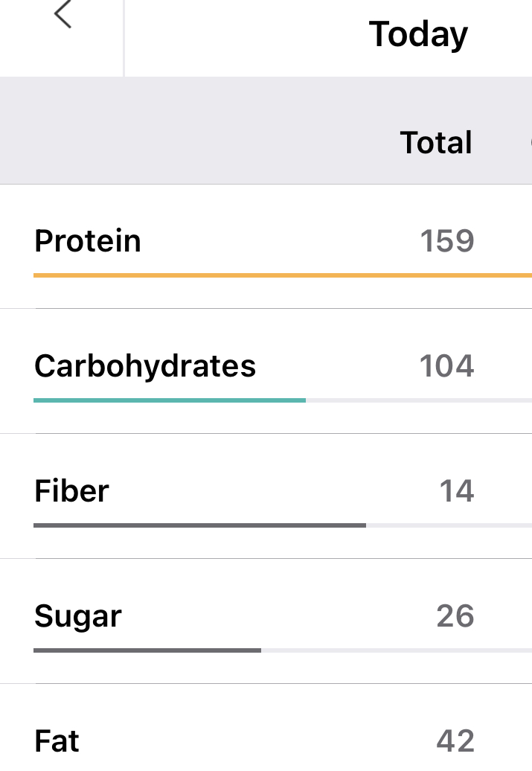Screen dimensions: 532x771
Task: Open the Protein nutrient row
Action: (x=88, y=241)
